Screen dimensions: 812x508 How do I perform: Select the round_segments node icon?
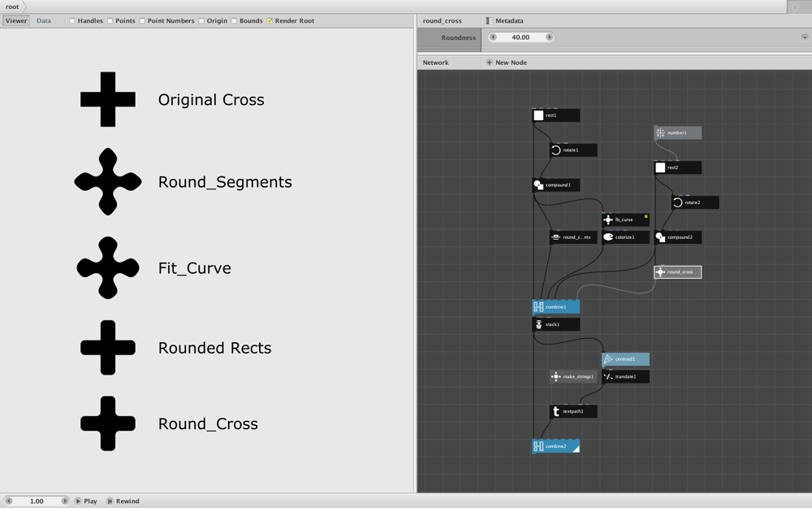point(555,237)
